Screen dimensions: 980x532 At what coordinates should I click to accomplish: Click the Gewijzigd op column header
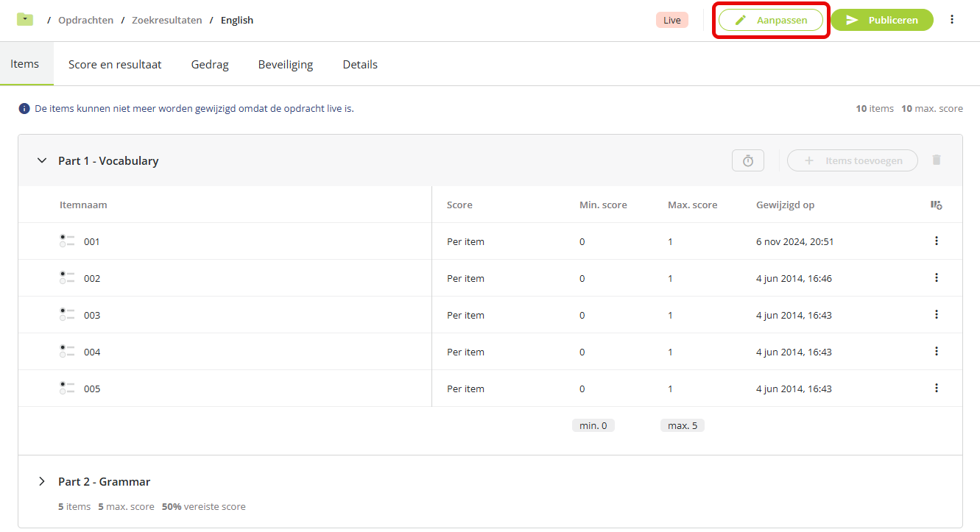point(785,205)
